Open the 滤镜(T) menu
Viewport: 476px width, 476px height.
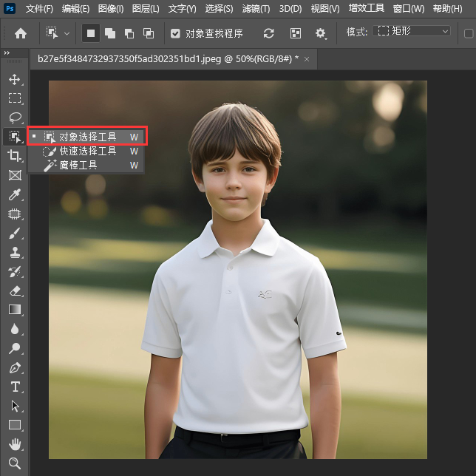coord(256,9)
